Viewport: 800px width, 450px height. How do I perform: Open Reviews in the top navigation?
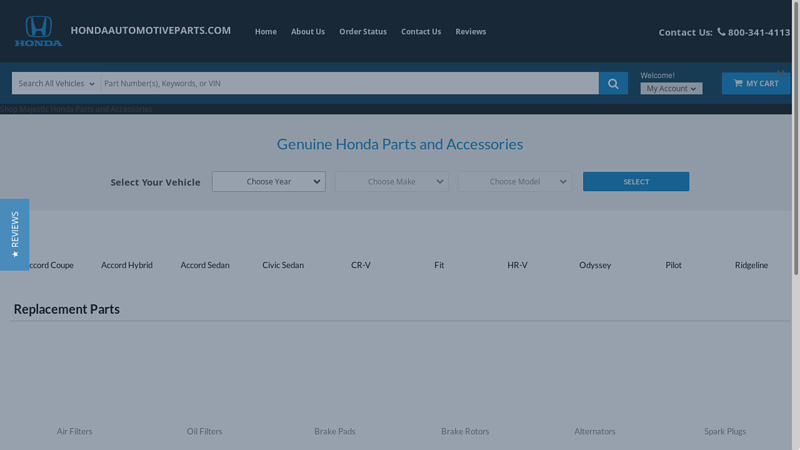pos(470,32)
